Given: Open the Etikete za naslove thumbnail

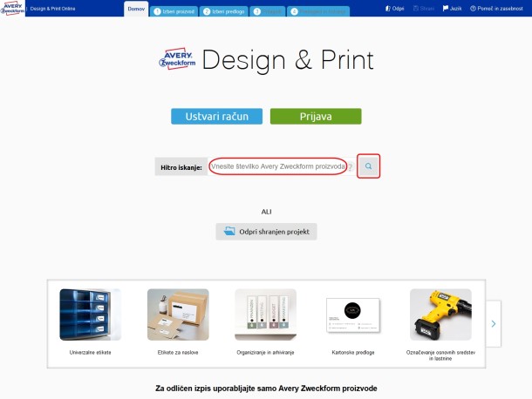Looking at the screenshot, I should 178,314.
